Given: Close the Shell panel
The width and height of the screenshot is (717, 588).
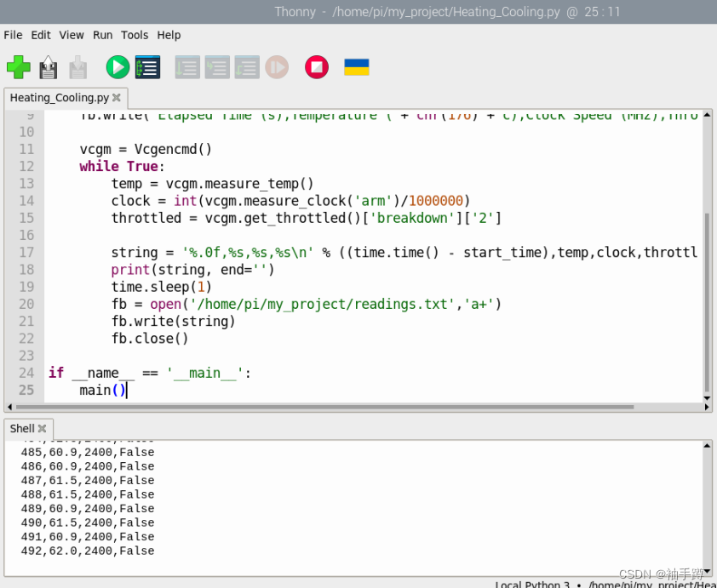Looking at the screenshot, I should pos(41,428).
